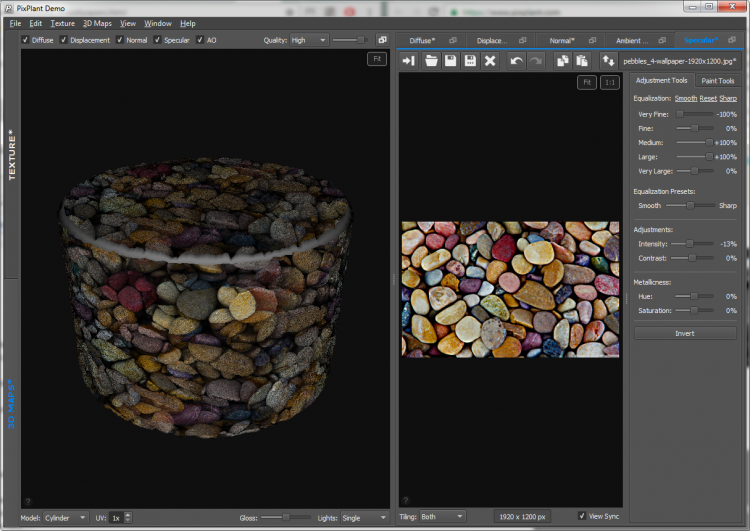Click the Reset equalization link

pos(708,98)
